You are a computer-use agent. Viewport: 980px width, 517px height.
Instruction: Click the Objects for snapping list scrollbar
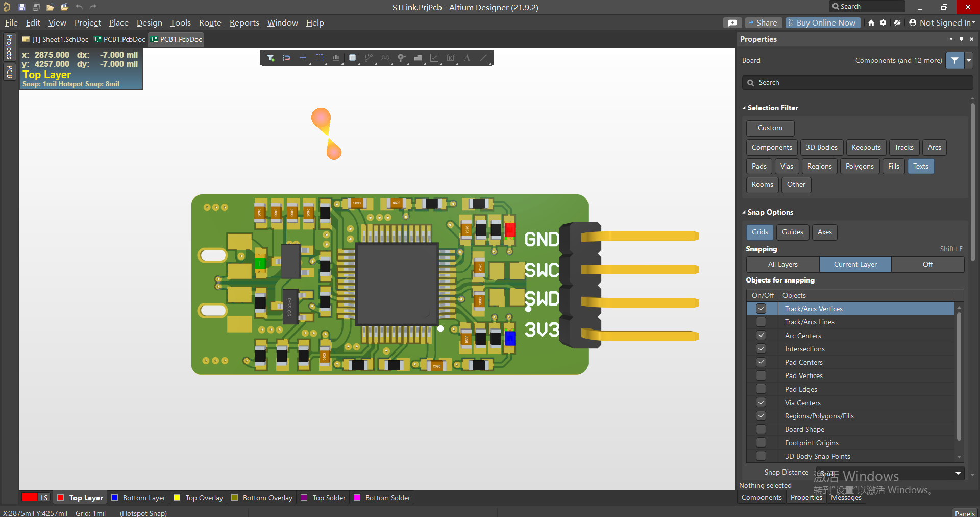(x=959, y=375)
